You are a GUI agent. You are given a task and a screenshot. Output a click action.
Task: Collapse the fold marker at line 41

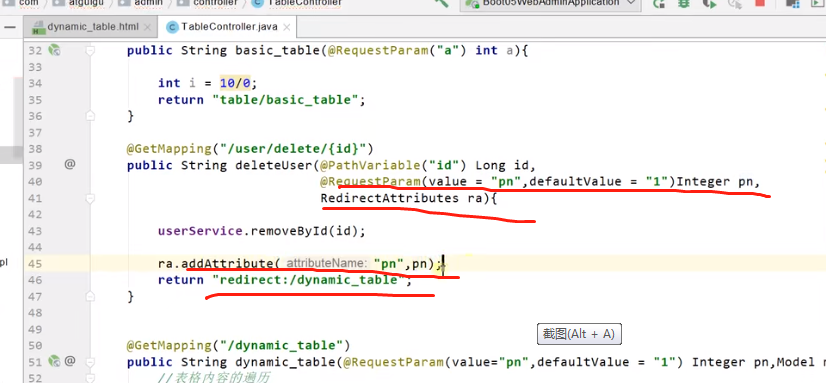pyautogui.click(x=91, y=198)
